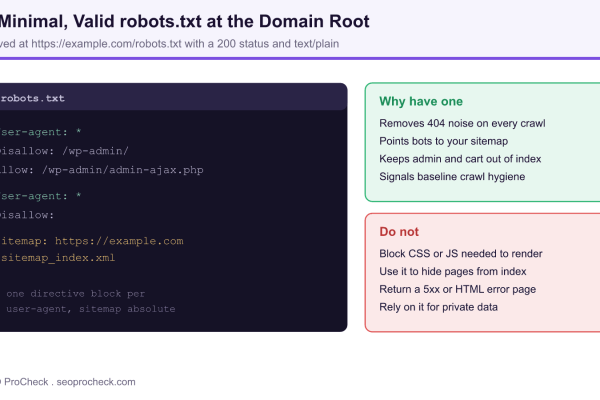Click the footer text 'seoprocheck.com'
The height and width of the screenshot is (400, 600).
point(96,382)
